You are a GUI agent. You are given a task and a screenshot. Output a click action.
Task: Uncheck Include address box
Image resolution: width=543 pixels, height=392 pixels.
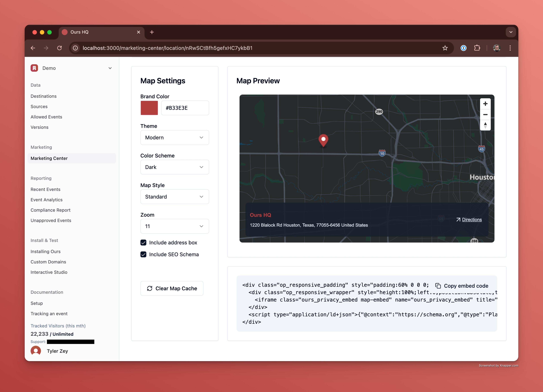143,243
